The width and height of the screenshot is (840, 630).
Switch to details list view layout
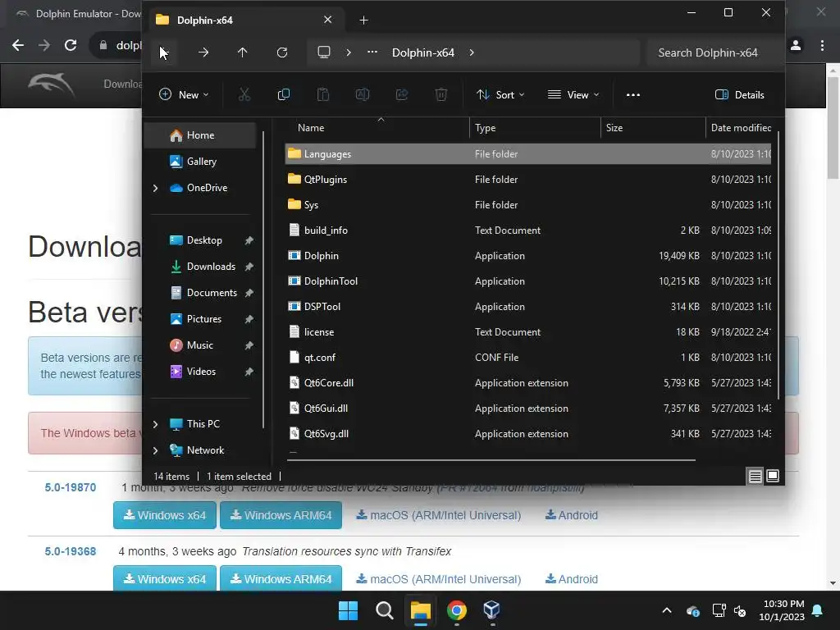tap(755, 476)
